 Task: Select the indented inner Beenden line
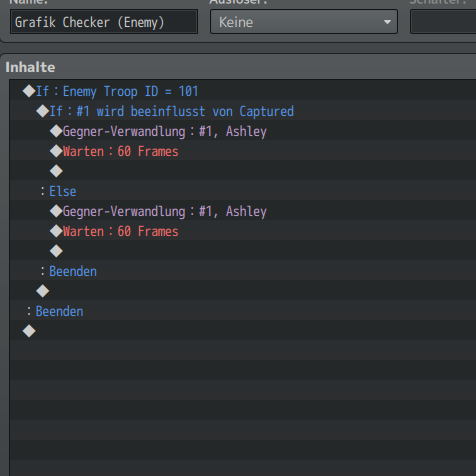click(243, 271)
